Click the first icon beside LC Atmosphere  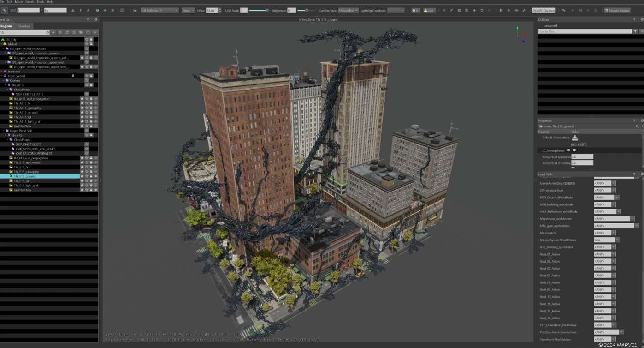tap(568, 150)
